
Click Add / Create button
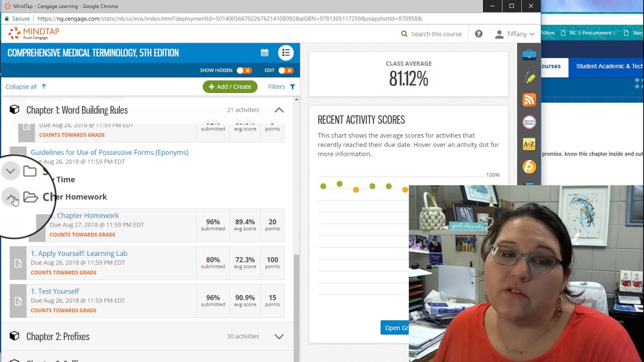(230, 86)
